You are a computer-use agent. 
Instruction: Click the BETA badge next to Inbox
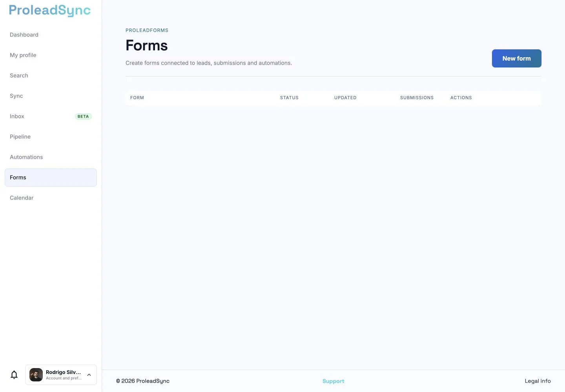click(x=83, y=116)
